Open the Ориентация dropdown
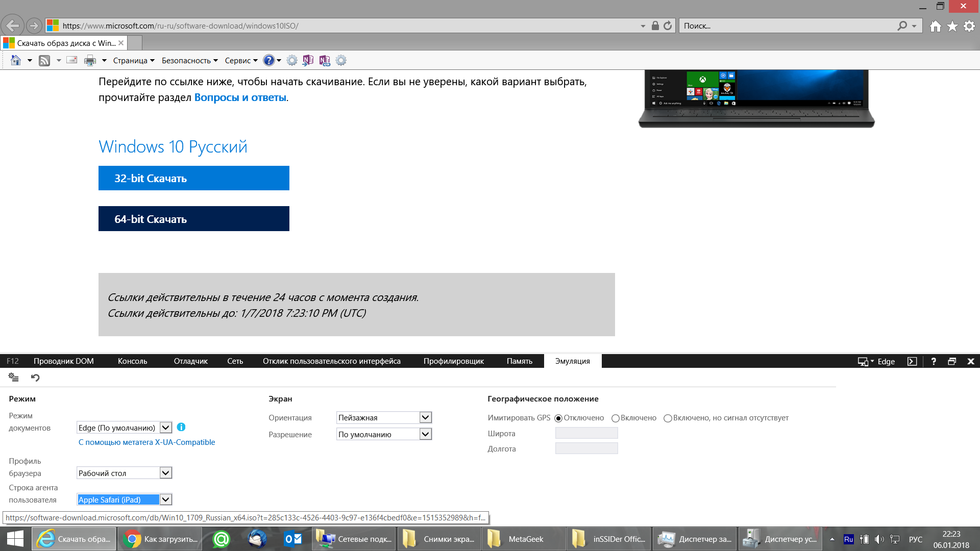 [426, 418]
